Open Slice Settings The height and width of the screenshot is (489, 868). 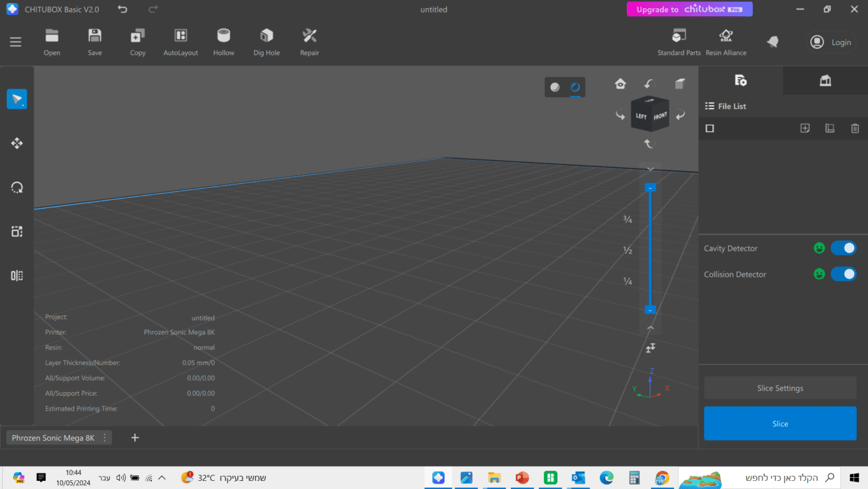[x=780, y=388]
